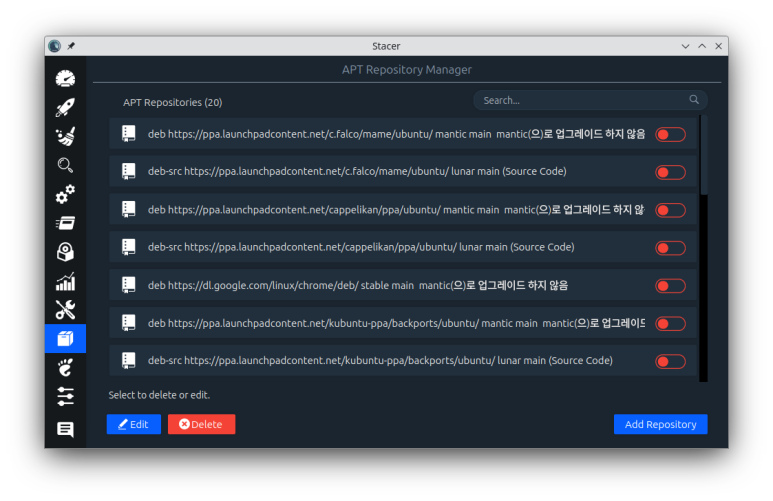Open Resources bar chart icon
773x501 pixels.
point(65,281)
